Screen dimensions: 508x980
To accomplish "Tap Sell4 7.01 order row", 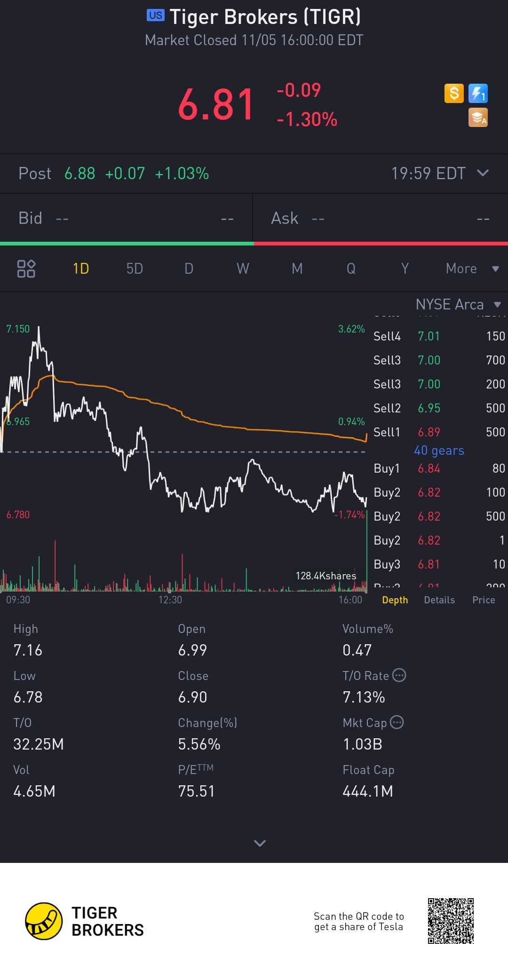I will [439, 336].
